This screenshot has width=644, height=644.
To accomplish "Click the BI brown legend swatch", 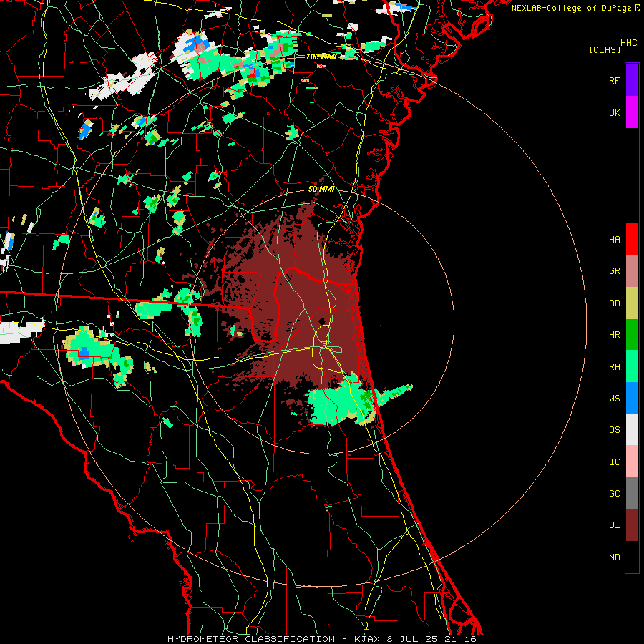I will 632,525.
